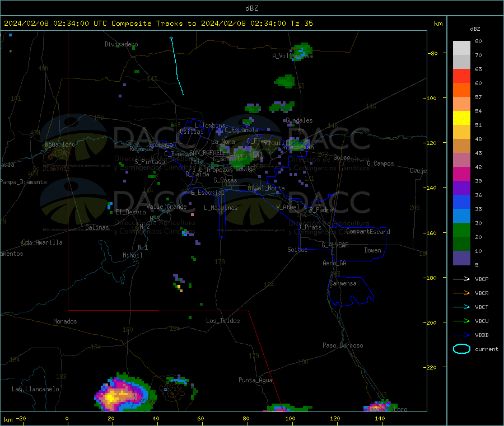
Task: Click the orange VBCR arrow in legend
Action: (461, 293)
